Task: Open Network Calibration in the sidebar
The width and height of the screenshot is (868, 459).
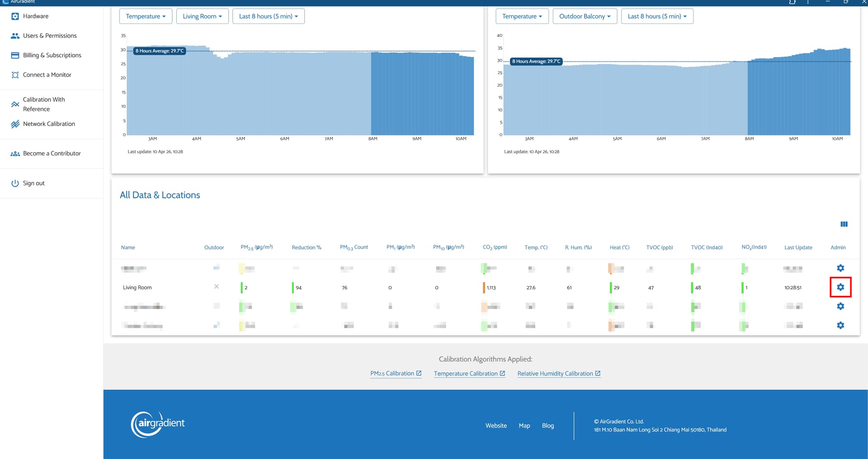Action: tap(49, 124)
